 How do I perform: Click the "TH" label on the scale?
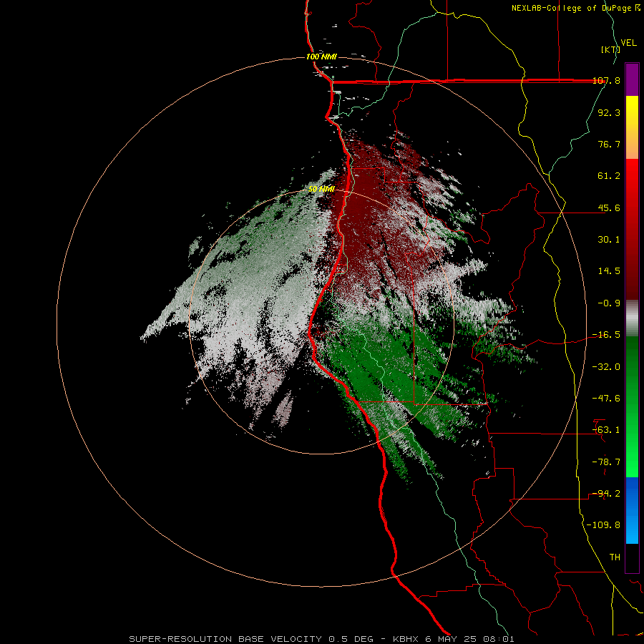click(615, 557)
